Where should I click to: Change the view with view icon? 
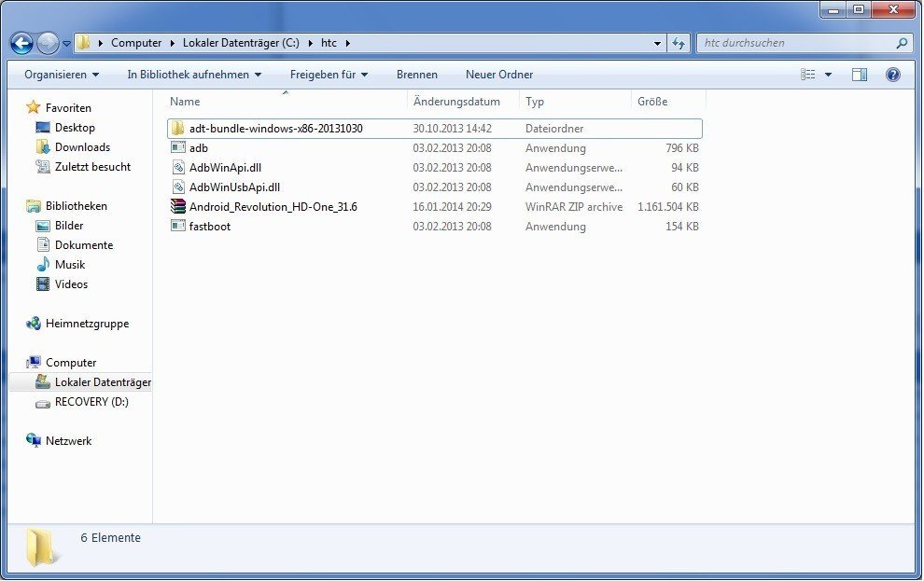click(808, 75)
